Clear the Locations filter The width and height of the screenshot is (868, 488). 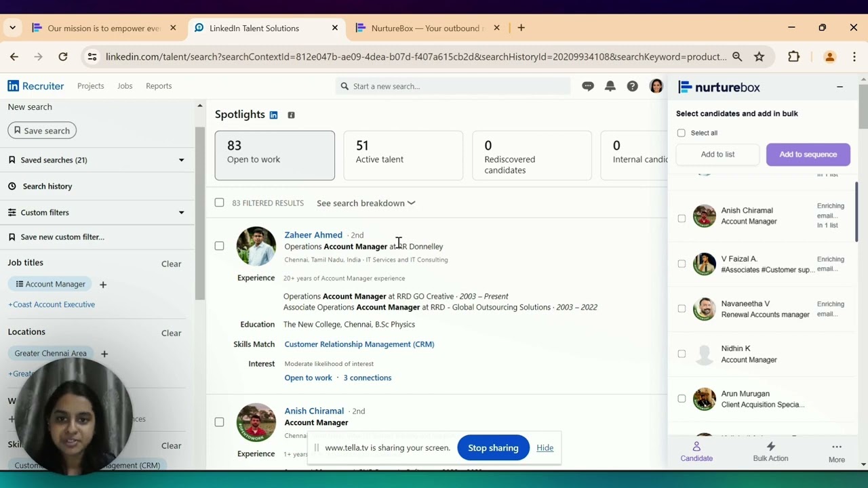tap(171, 333)
